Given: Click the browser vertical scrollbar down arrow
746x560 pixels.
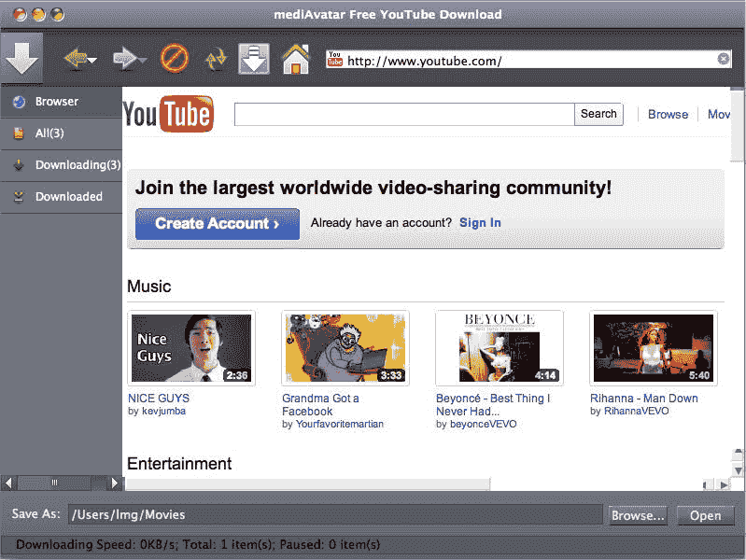Looking at the screenshot, I should coord(738,471).
